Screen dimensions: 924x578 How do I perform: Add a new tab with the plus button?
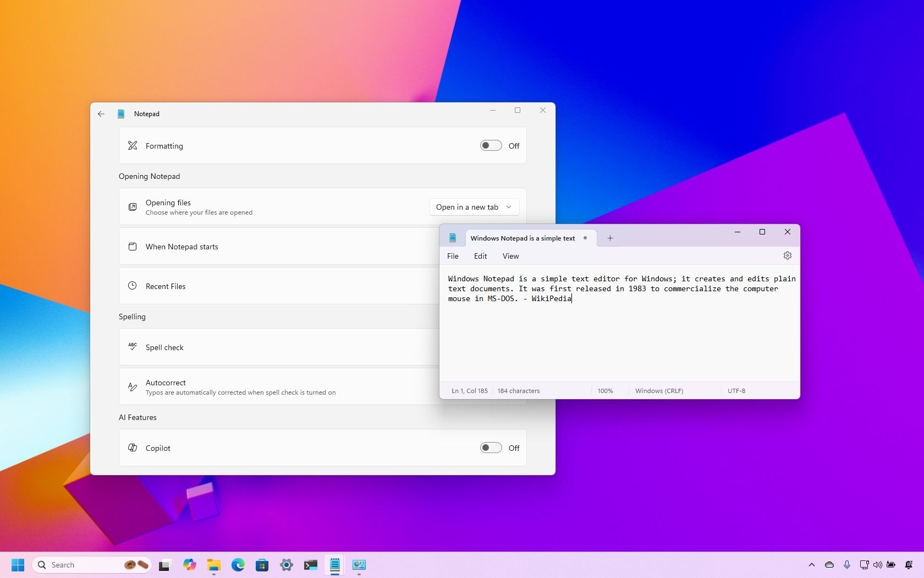click(x=609, y=238)
